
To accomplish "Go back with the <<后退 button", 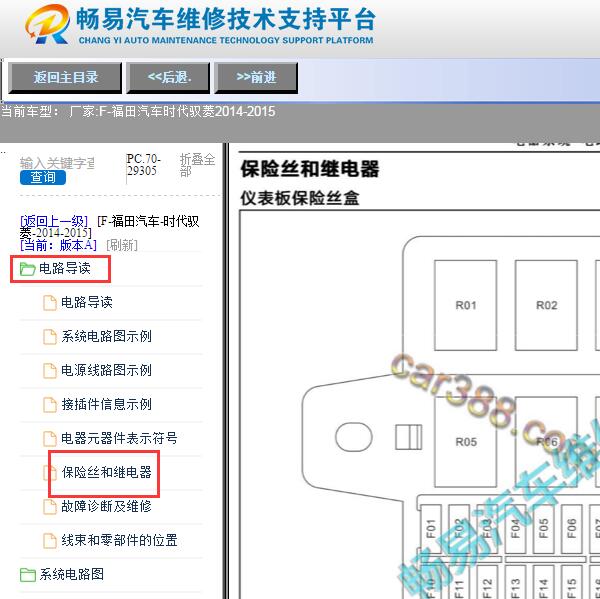I will [168, 78].
